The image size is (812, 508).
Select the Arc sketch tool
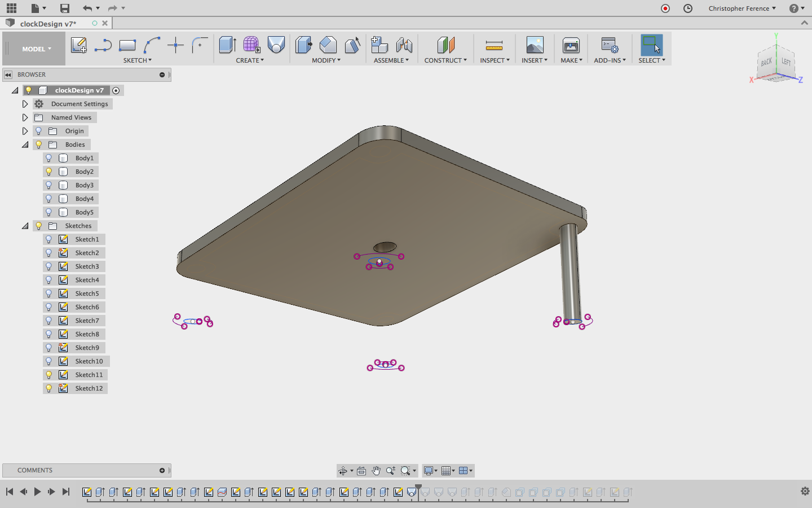tap(152, 45)
